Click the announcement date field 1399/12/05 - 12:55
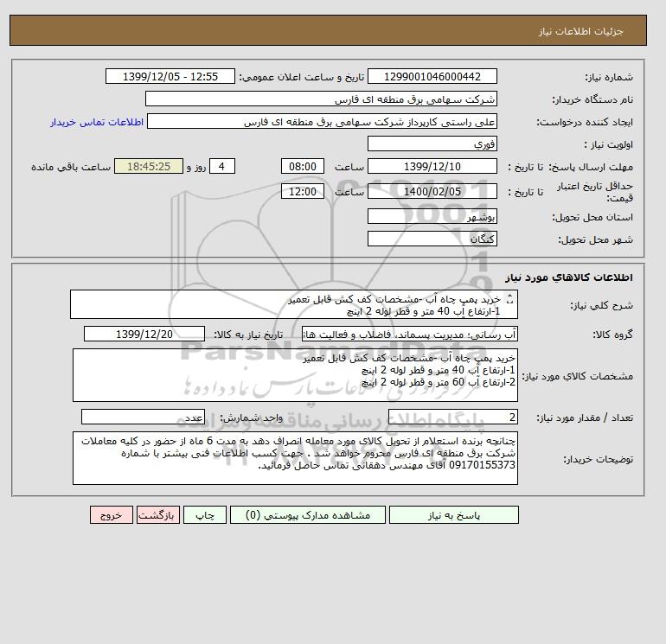The image size is (666, 644). [170, 76]
